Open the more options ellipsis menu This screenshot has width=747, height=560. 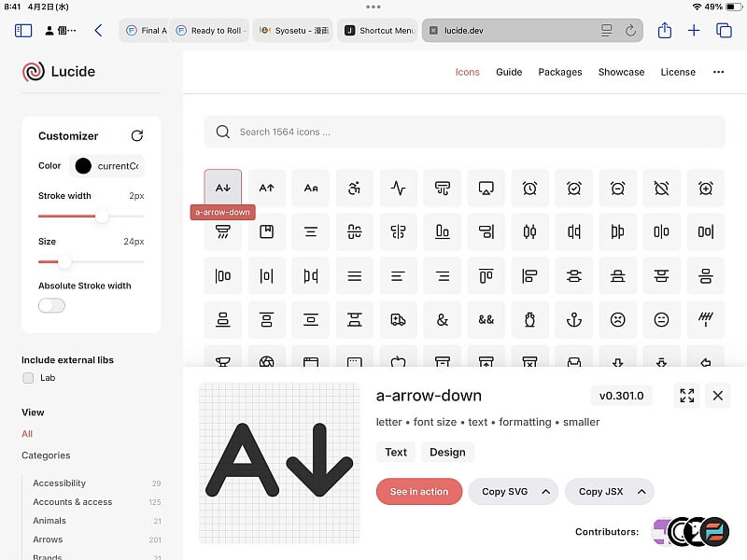(x=718, y=72)
